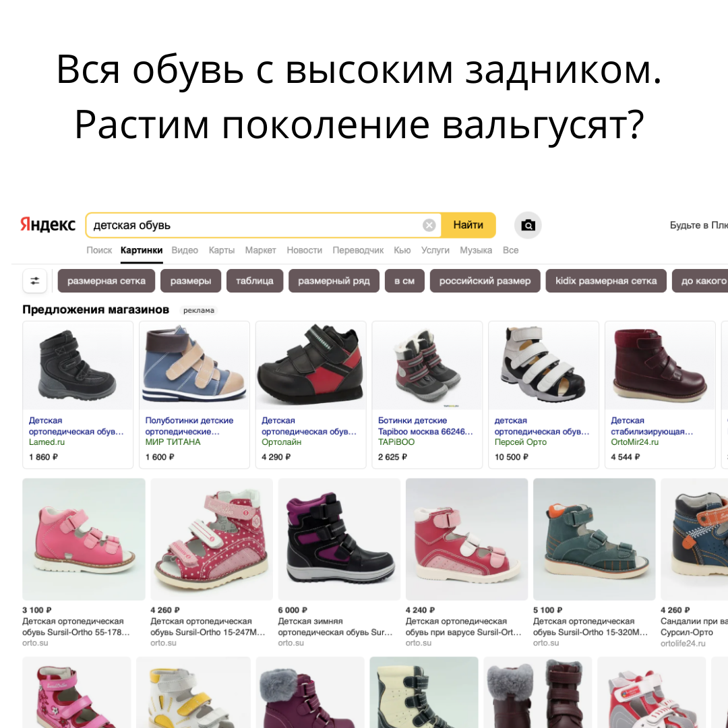Open the Ортолайн black-red sneaker thumbnail
Screen dimensions: 728x728
pyautogui.click(x=311, y=365)
